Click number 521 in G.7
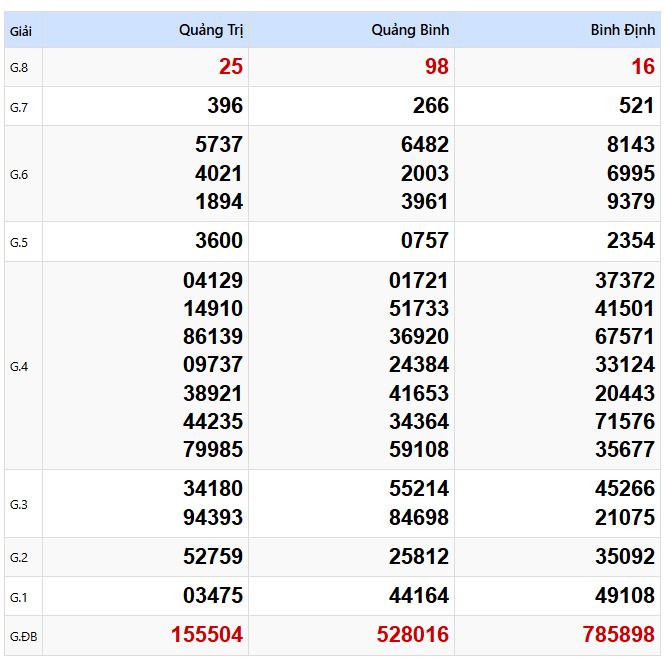 pos(637,105)
